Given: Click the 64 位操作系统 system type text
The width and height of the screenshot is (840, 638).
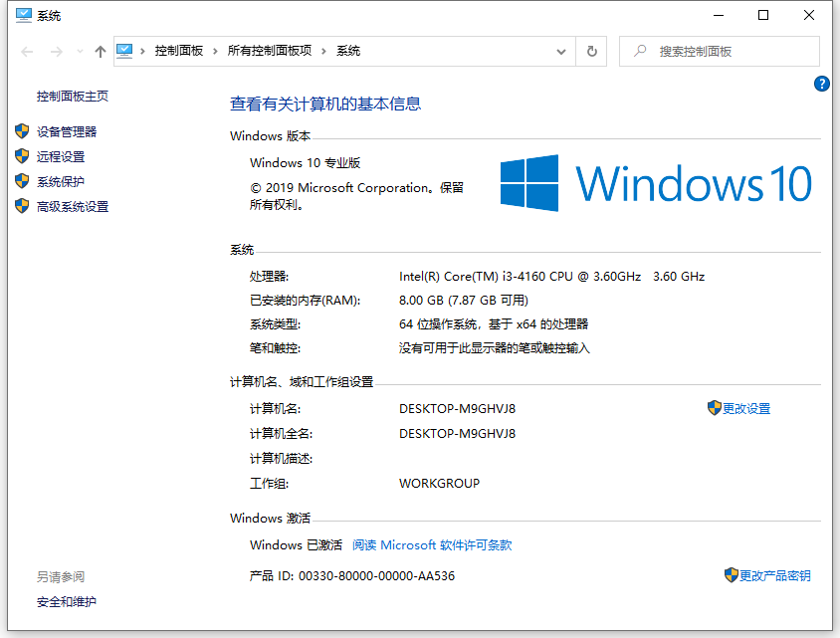Looking at the screenshot, I should [494, 324].
